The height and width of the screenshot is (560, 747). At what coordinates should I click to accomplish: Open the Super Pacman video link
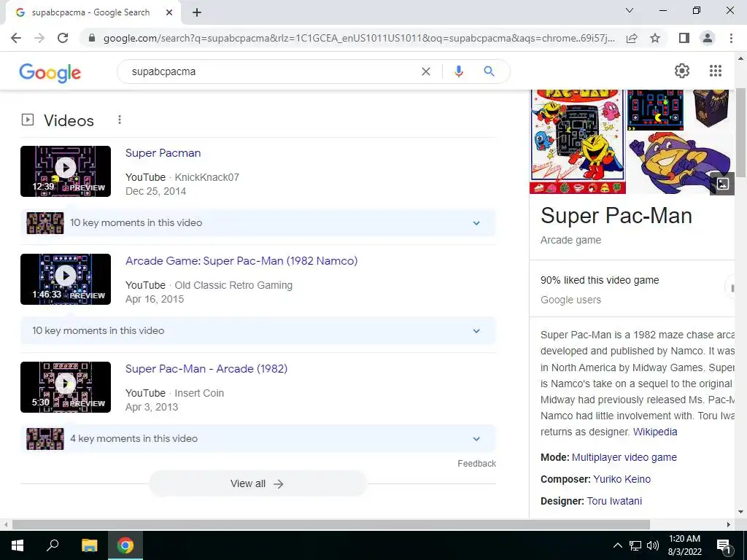(x=163, y=153)
